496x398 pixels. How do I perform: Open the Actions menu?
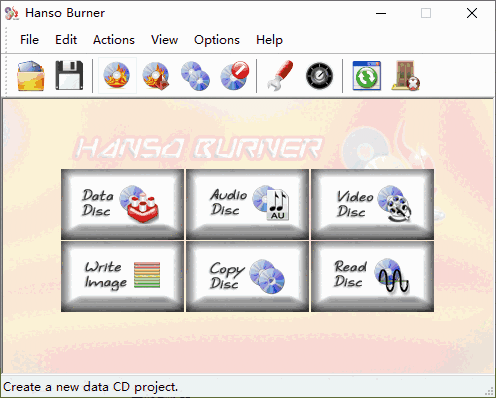[114, 40]
